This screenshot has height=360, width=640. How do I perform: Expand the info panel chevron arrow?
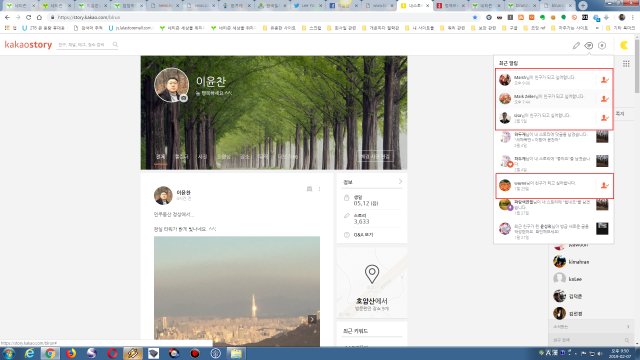pos(400,182)
